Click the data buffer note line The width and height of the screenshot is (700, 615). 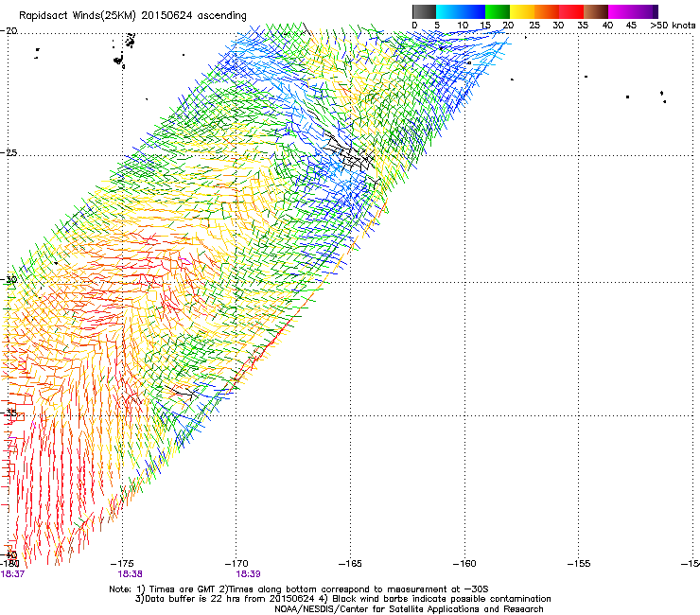point(342,599)
